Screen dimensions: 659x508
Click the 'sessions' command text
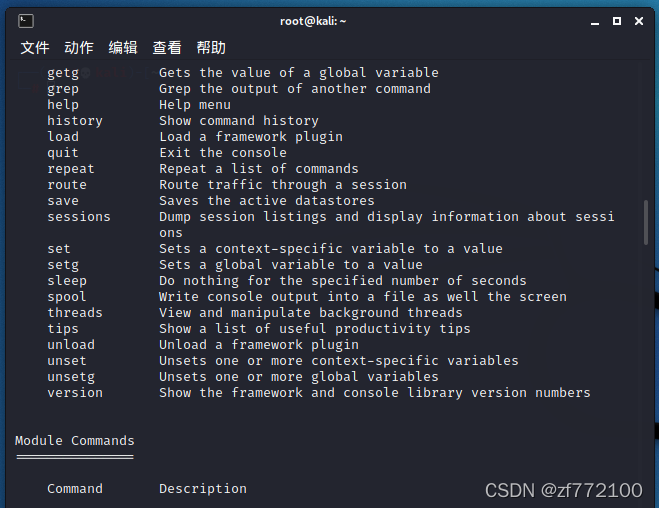[x=79, y=217]
